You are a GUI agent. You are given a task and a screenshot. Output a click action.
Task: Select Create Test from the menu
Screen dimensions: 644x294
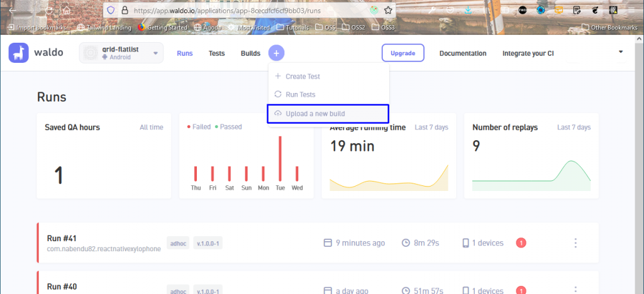[x=328, y=76]
